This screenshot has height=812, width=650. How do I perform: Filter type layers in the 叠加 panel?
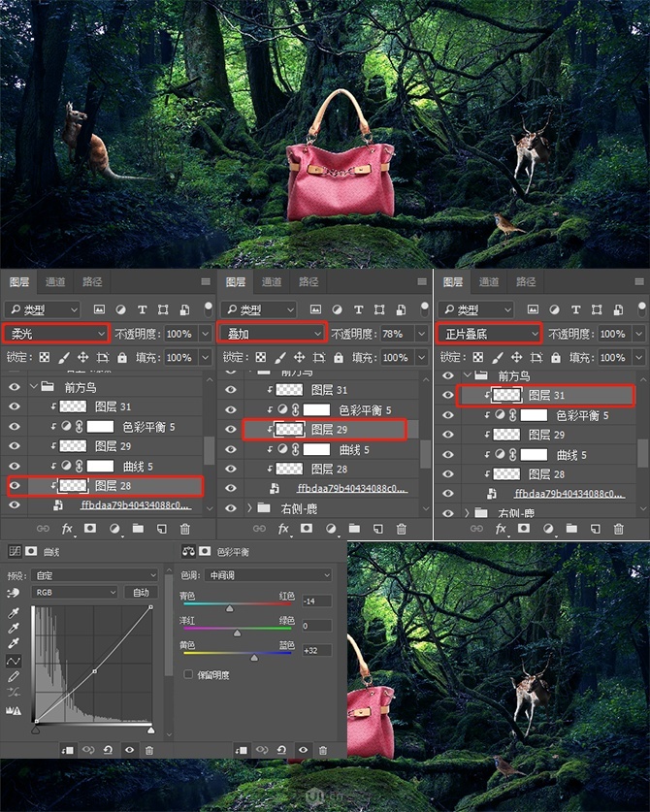point(358,309)
